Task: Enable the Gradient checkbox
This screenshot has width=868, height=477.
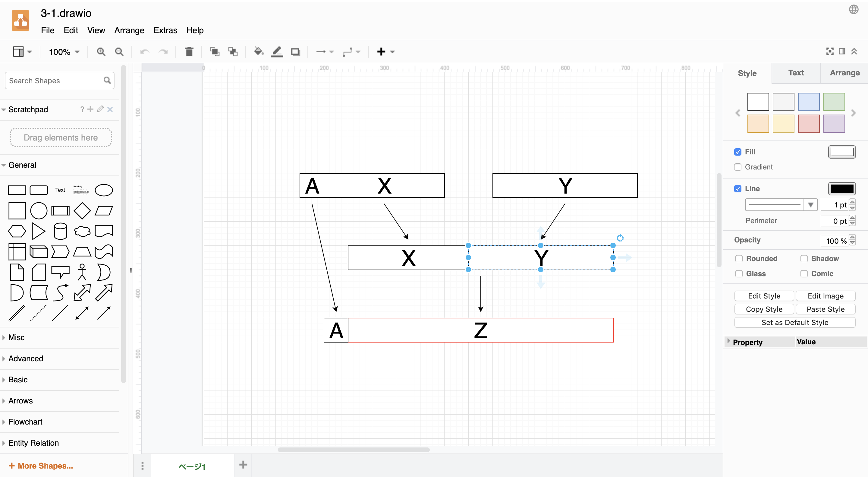Action: (738, 167)
